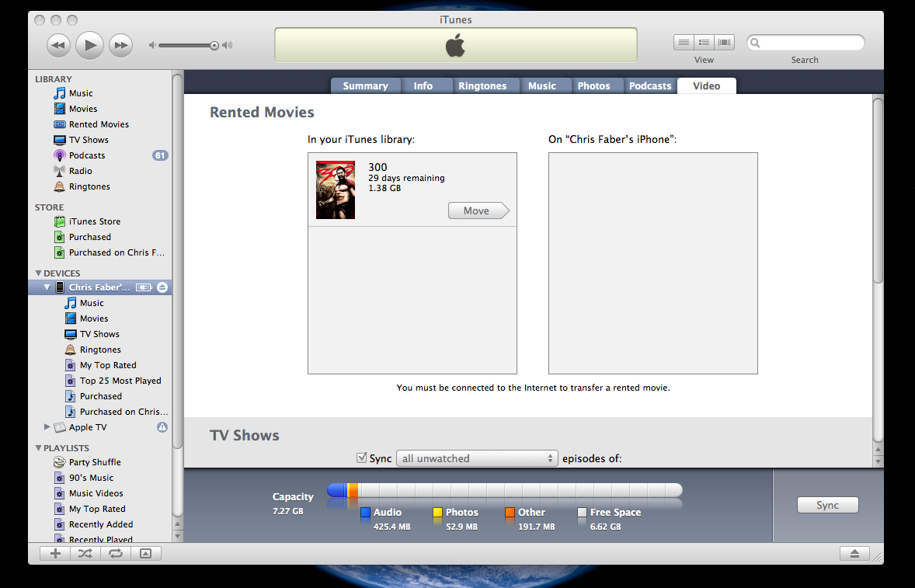Focus the Search field
The image size is (915, 588).
pyautogui.click(x=805, y=43)
